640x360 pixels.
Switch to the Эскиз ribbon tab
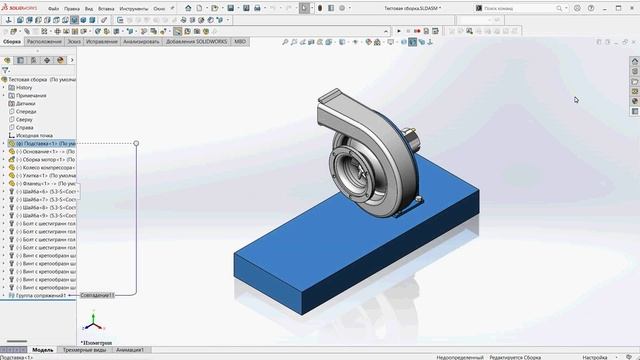74,42
